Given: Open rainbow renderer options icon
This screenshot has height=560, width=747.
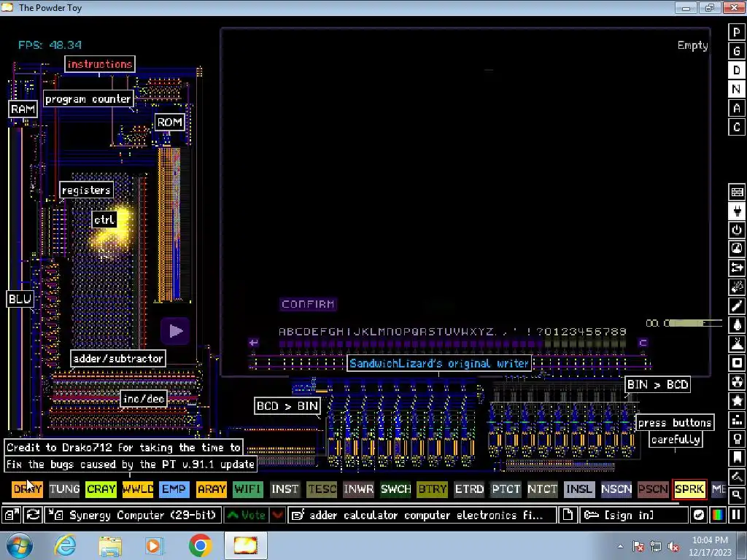Looking at the screenshot, I should pyautogui.click(x=718, y=515).
